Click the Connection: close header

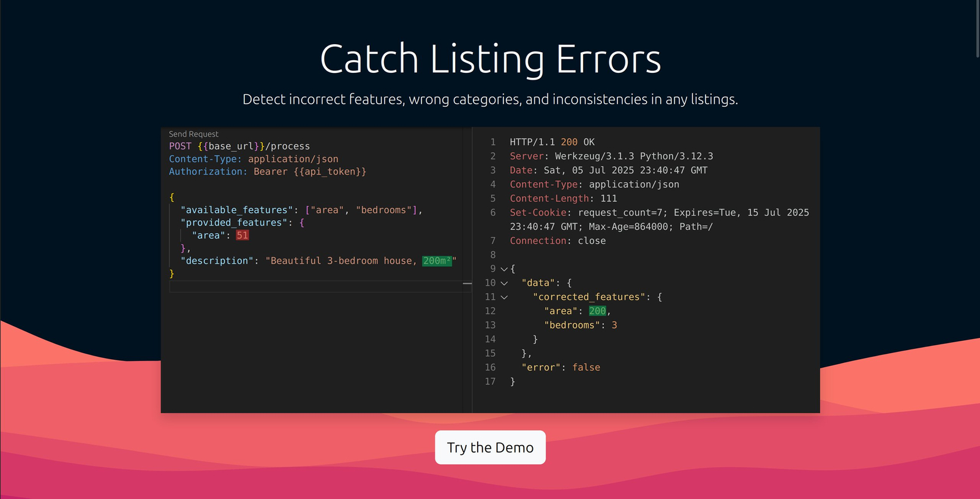pyautogui.click(x=557, y=241)
